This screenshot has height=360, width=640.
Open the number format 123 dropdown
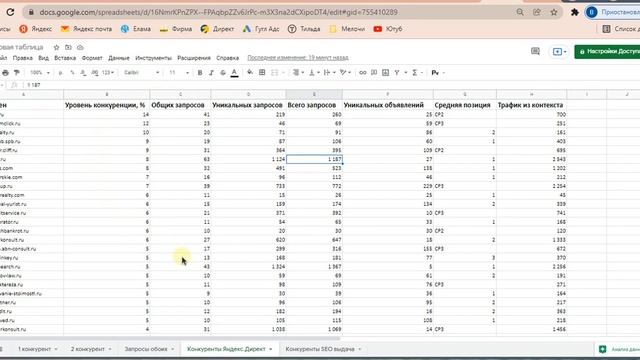(108, 73)
